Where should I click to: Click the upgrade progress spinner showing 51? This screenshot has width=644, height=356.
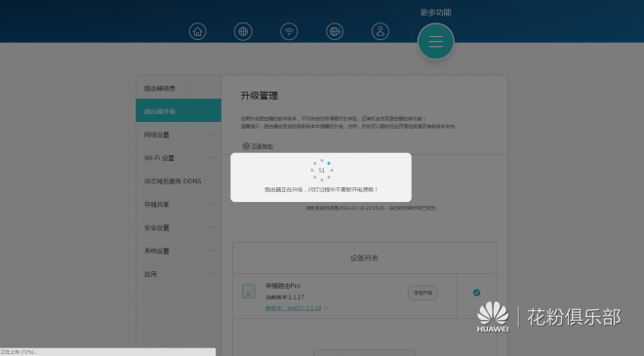point(322,170)
